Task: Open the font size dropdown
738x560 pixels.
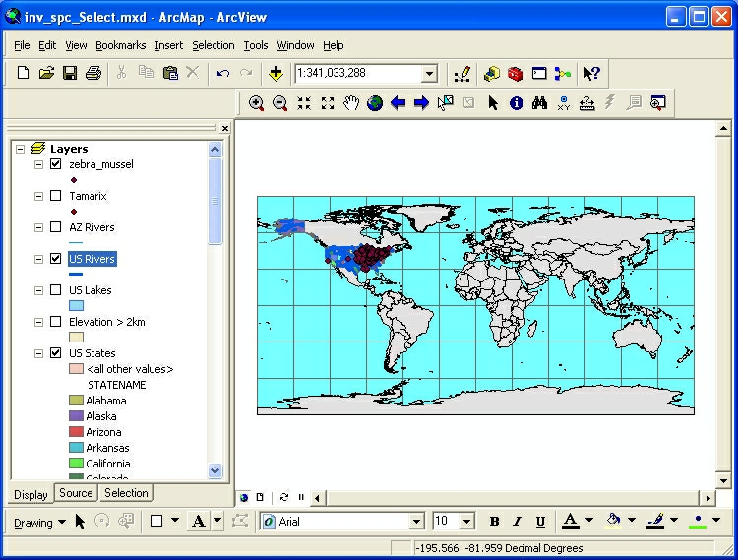Action: point(466,522)
